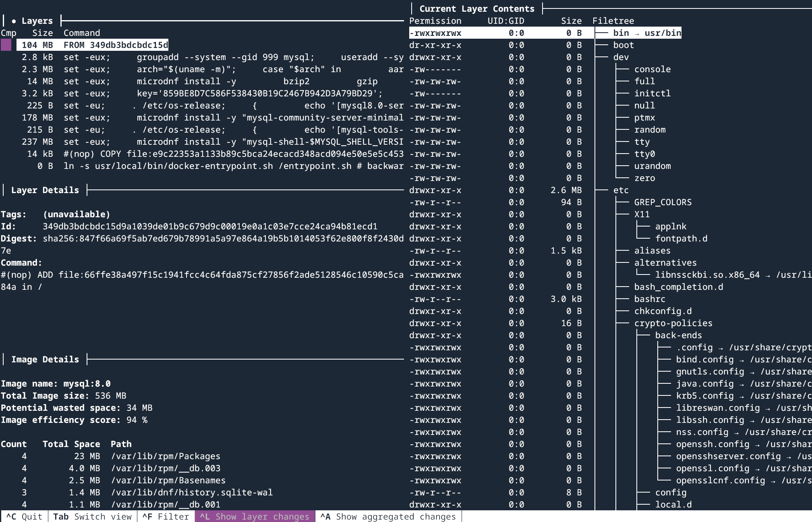The width and height of the screenshot is (812, 522).
Task: Click the Layer Details pane title
Action: [x=45, y=190]
